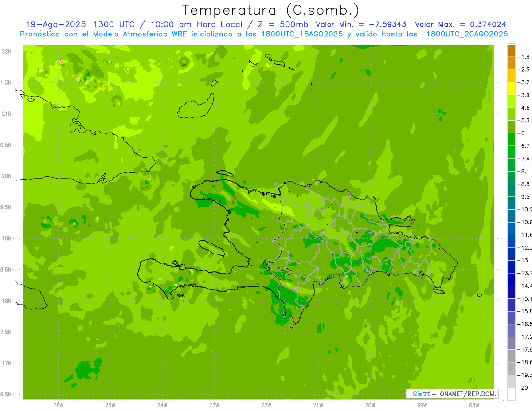Pick the teal swatch between -9.5 and -10.2
Screen dimensions: 532x411
(x=511, y=203)
